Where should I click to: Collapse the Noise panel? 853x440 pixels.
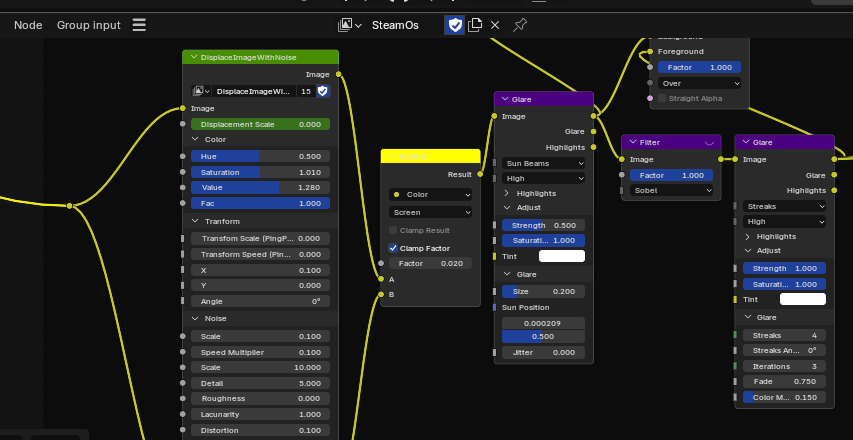(x=195, y=319)
